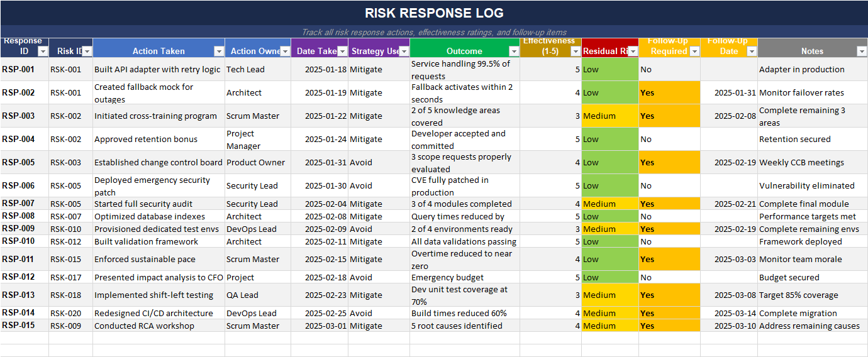868x357 pixels.
Task: Select the Action Taken header cell
Action: [159, 48]
